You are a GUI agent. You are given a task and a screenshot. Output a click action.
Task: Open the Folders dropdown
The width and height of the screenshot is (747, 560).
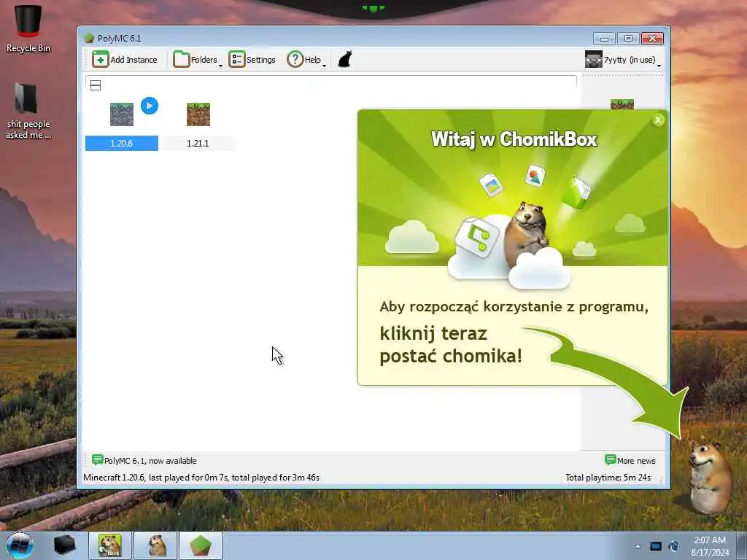point(197,60)
